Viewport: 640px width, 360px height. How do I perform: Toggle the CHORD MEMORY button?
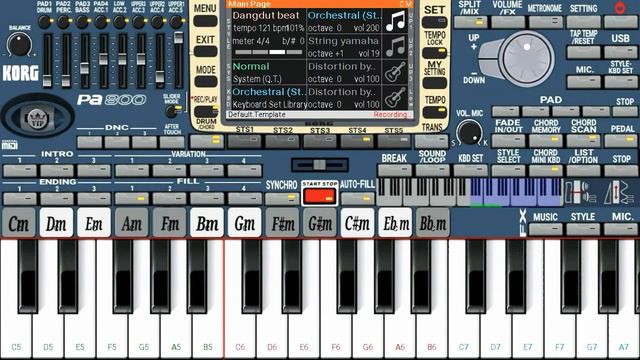coord(546,141)
